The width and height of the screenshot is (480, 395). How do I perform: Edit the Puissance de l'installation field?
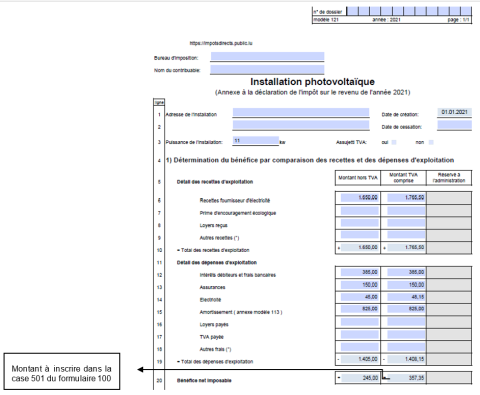click(256, 141)
